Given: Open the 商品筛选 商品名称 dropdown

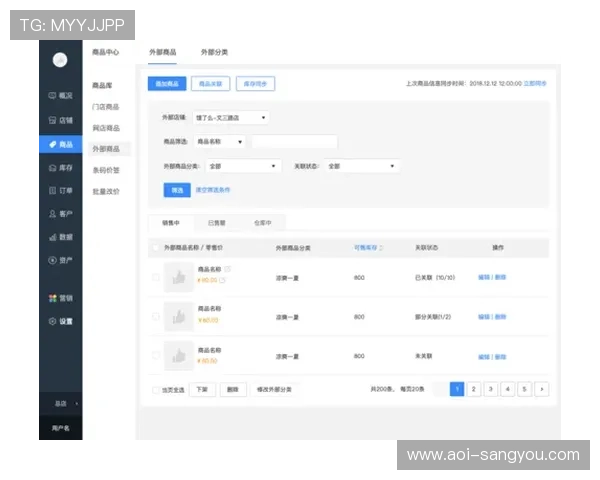Looking at the screenshot, I should pos(220,142).
